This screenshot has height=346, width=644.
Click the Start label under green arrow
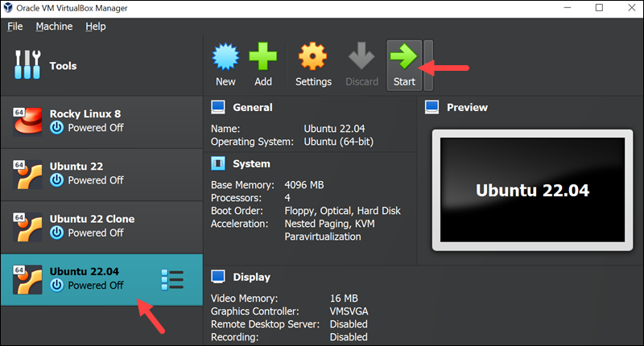[x=404, y=82]
